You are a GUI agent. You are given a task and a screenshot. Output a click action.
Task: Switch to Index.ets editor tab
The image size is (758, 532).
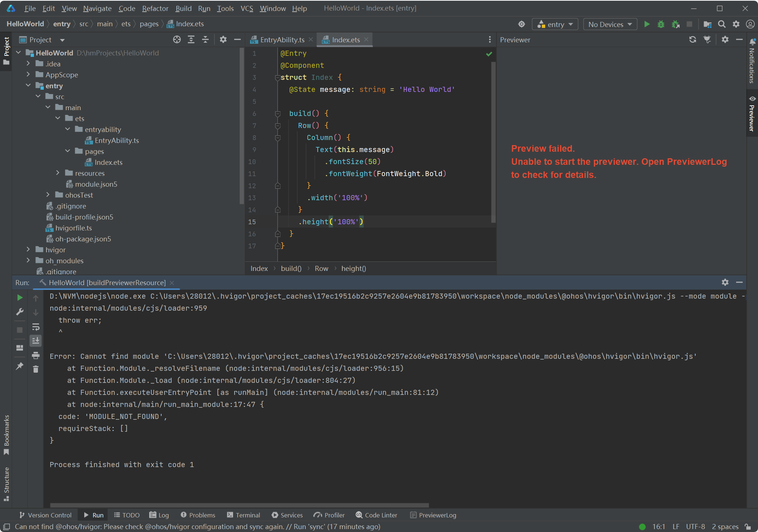click(x=346, y=40)
